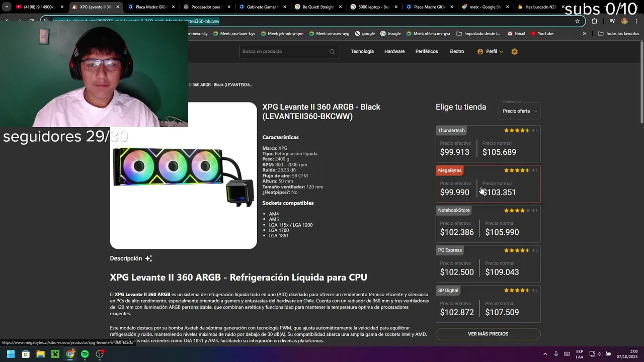Switch to Chrome in the taskbar
The image size is (644, 362).
coord(70,354)
